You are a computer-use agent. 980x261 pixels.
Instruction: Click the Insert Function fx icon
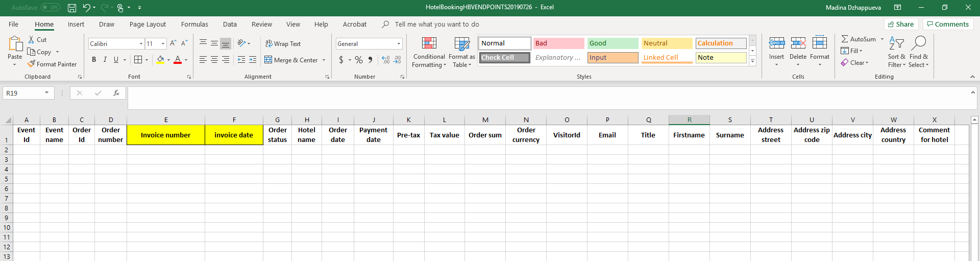tap(116, 93)
